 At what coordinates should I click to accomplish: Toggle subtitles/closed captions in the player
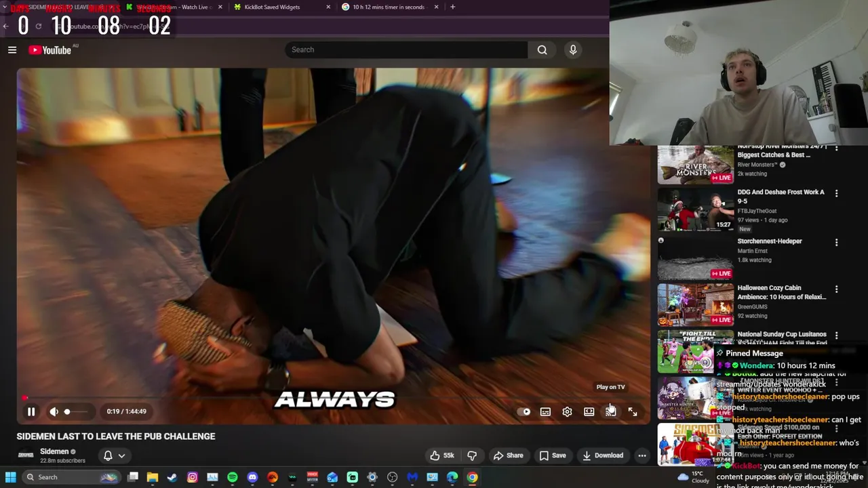coord(545,411)
